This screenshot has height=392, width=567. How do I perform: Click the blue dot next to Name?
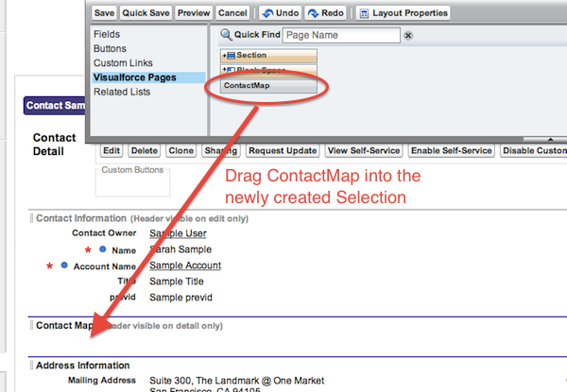pos(103,249)
